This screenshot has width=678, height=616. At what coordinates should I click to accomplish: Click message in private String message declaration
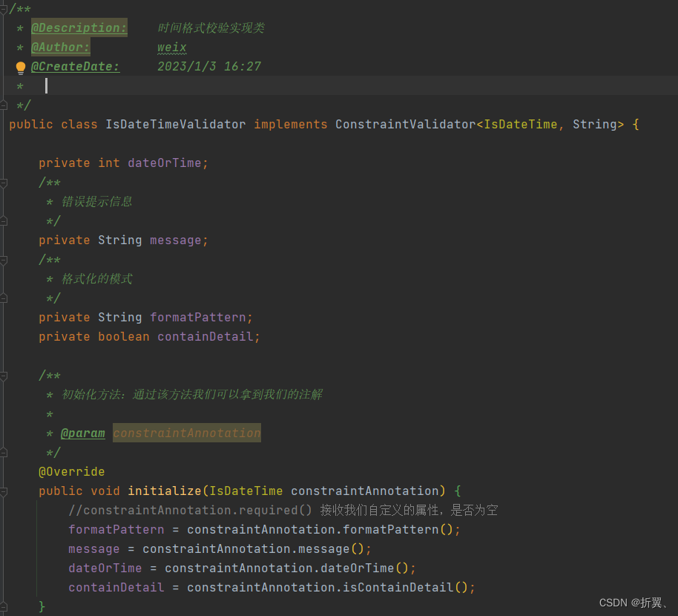pyautogui.click(x=176, y=240)
